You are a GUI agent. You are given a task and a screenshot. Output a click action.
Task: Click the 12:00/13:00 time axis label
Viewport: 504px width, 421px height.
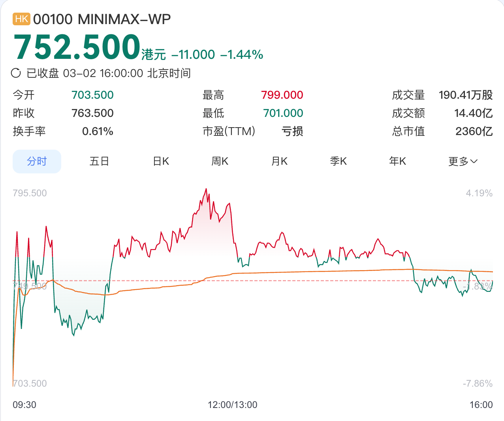(x=233, y=405)
